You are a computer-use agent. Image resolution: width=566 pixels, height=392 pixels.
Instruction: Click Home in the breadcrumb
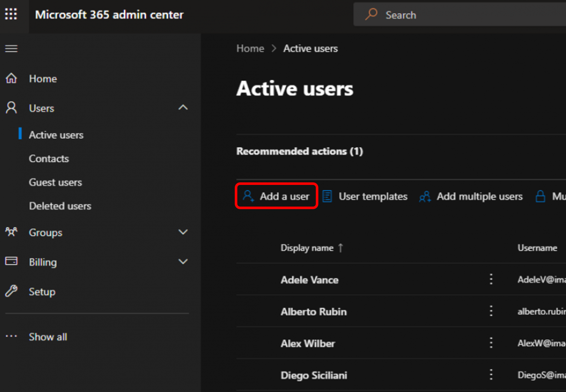tap(250, 48)
